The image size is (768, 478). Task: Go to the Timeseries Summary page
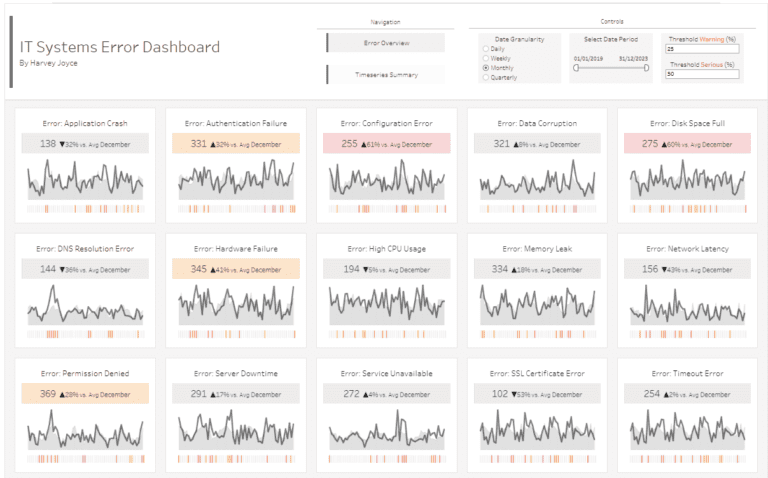(386, 75)
